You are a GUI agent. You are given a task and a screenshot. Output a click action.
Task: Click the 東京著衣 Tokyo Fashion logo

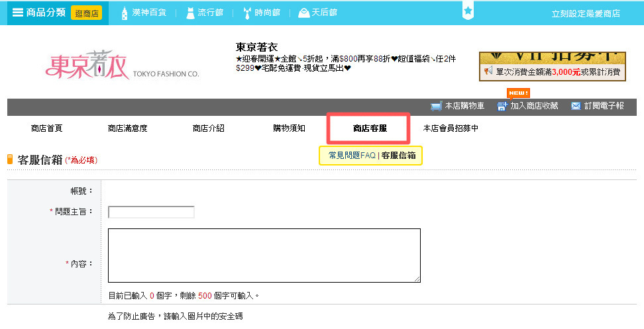pos(122,65)
